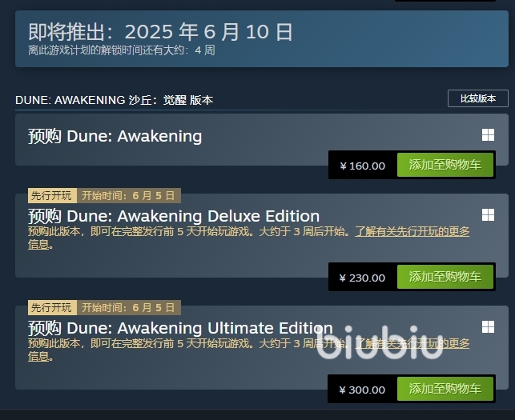Viewport: 515px width, 420px height.
Task: Open the 比较版本 compare editions button
Action: pos(478,98)
